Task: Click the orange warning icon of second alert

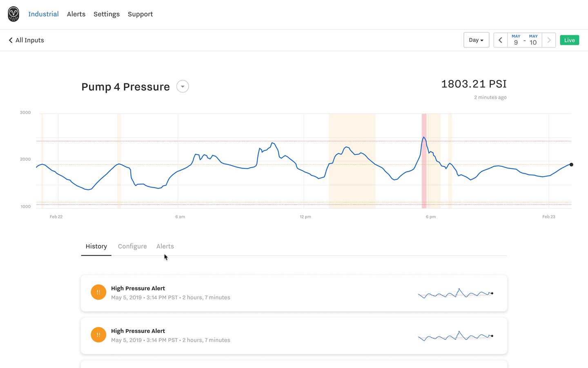Action: click(x=98, y=334)
